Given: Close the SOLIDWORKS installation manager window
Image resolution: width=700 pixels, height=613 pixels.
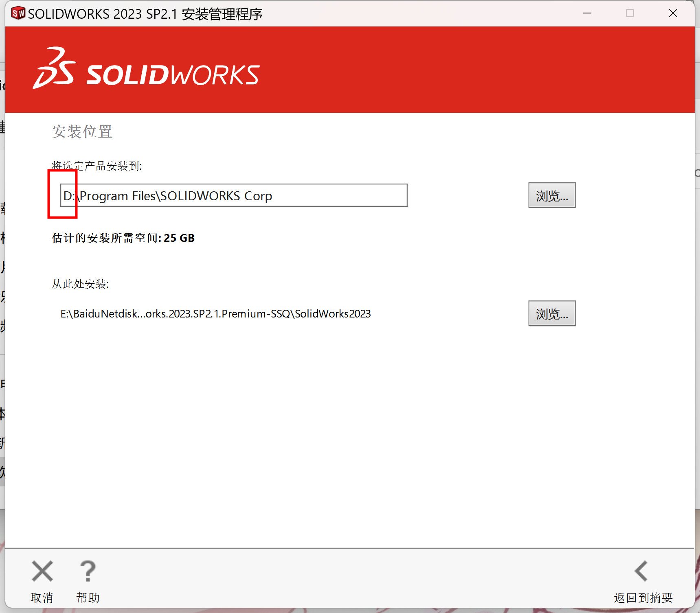Looking at the screenshot, I should [x=673, y=13].
